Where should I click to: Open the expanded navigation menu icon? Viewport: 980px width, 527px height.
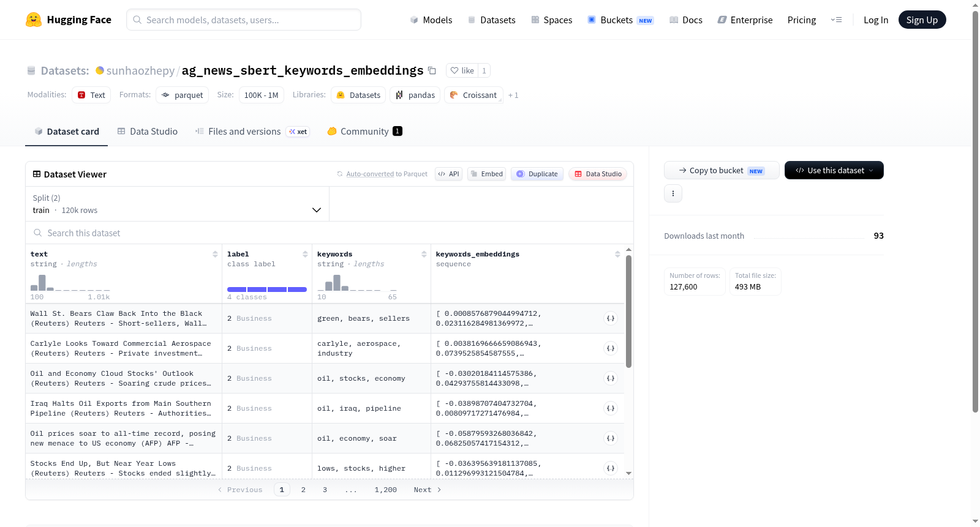[836, 20]
